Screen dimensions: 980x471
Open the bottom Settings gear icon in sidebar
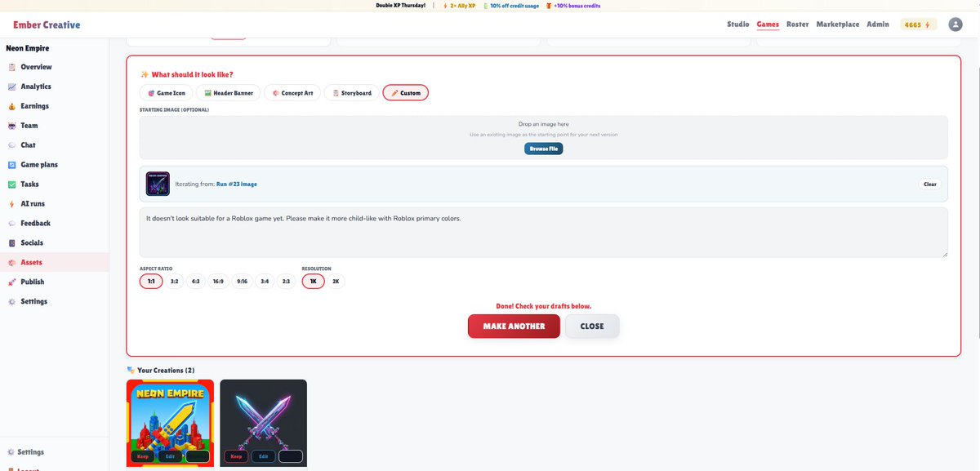(10, 452)
